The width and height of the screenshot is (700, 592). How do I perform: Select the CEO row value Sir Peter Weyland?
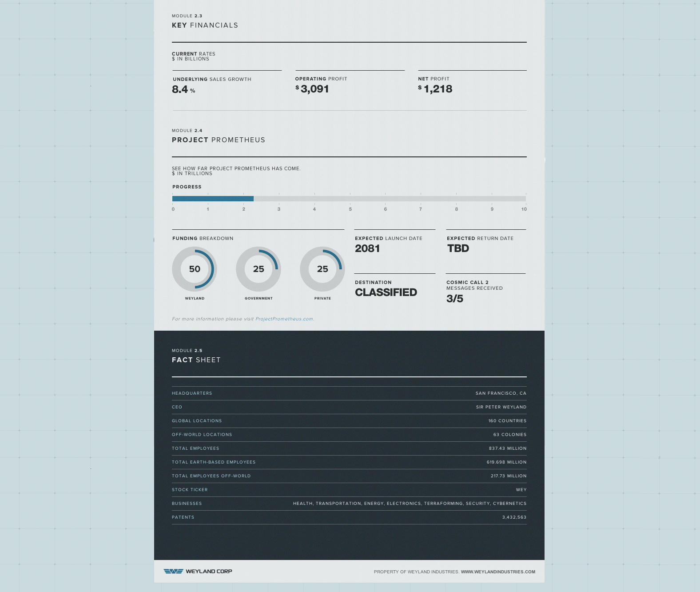click(501, 407)
